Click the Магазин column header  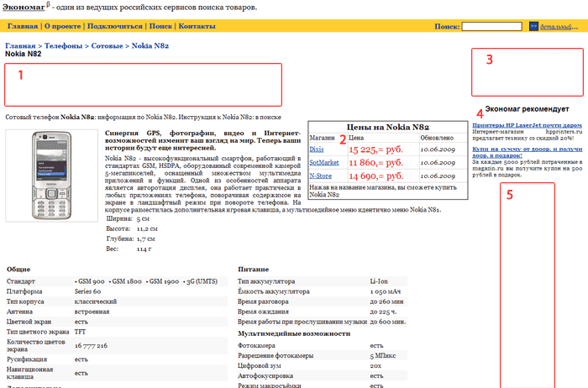pyautogui.click(x=322, y=138)
